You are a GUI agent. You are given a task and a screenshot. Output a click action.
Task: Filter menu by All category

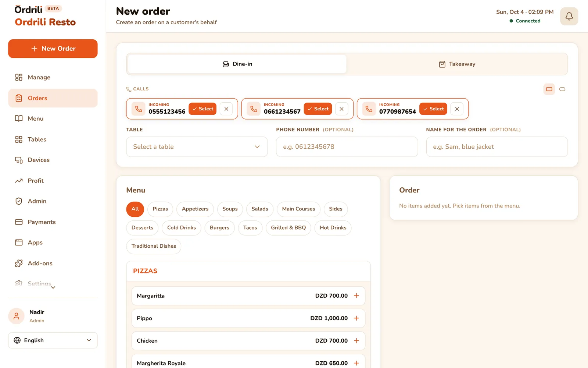(x=135, y=209)
